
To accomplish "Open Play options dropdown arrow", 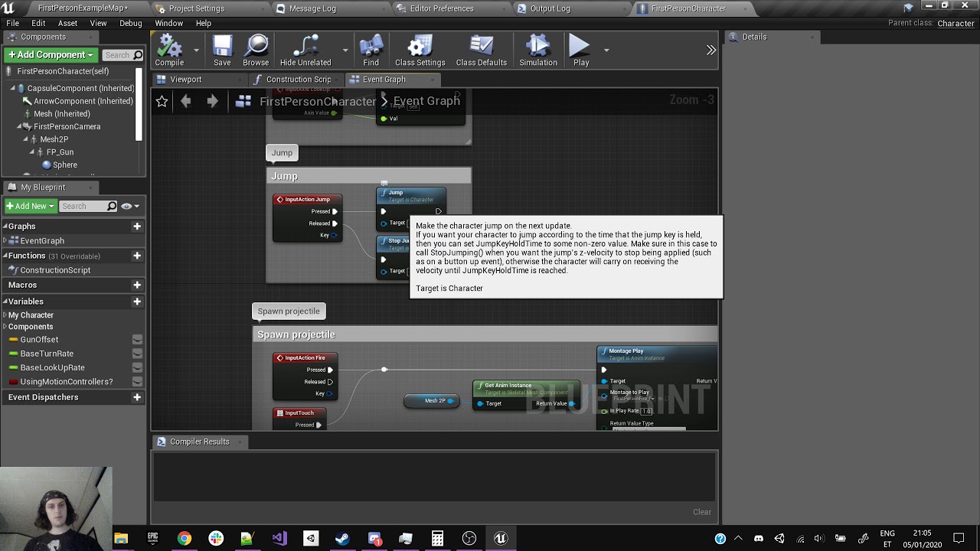I will pos(606,51).
